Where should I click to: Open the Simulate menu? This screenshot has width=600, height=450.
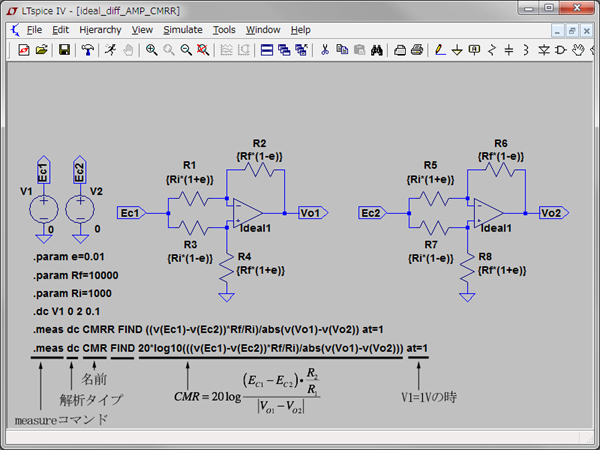click(x=182, y=30)
